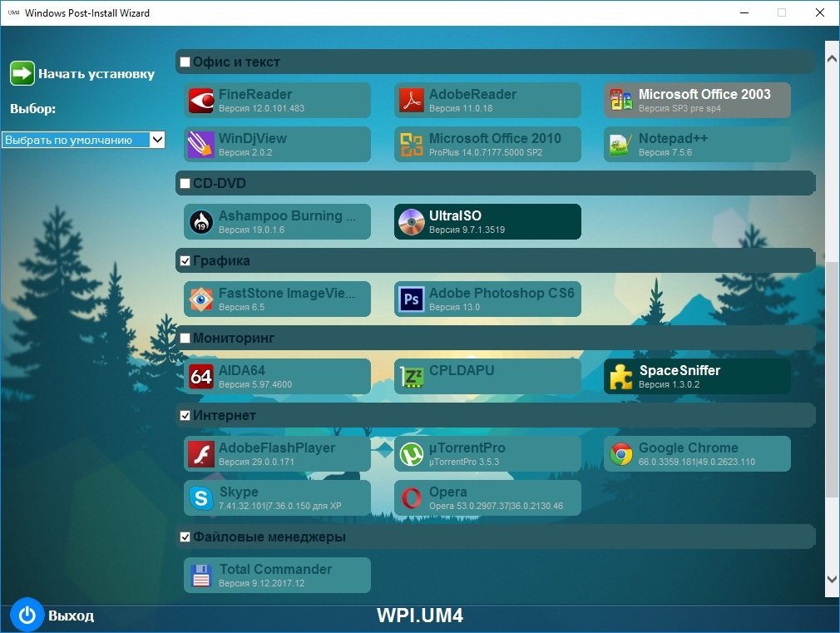
Task: Click the blue power exit icon
Action: click(27, 615)
